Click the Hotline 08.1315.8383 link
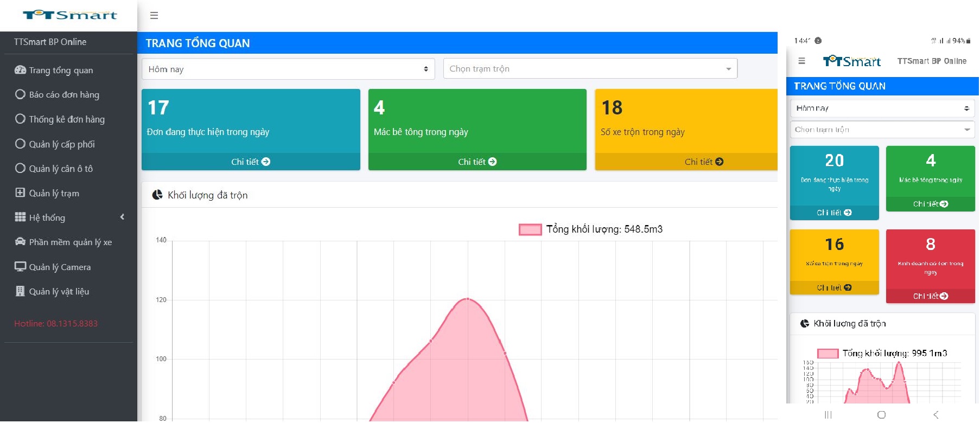 (56, 323)
